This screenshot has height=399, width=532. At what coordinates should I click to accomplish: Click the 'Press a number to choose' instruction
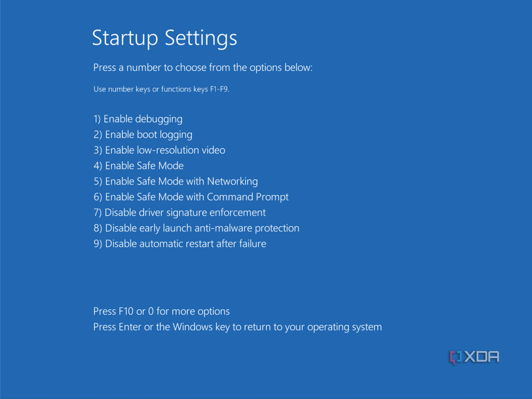[x=203, y=68]
